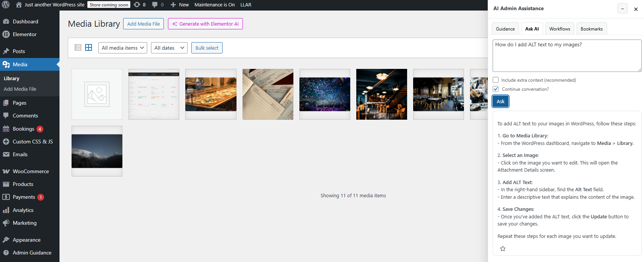This screenshot has height=262, width=644.
Task: Click Generate with Elementor AI button
Action: pos(205,24)
